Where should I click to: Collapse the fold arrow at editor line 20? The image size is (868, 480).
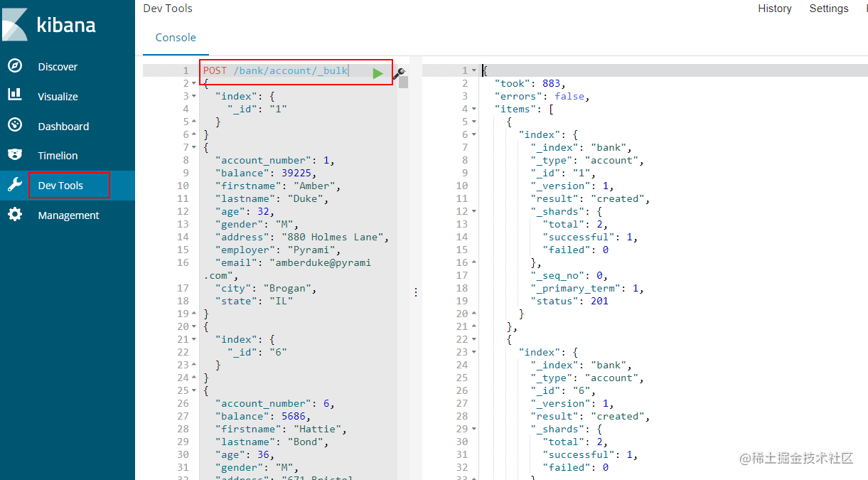click(x=195, y=327)
